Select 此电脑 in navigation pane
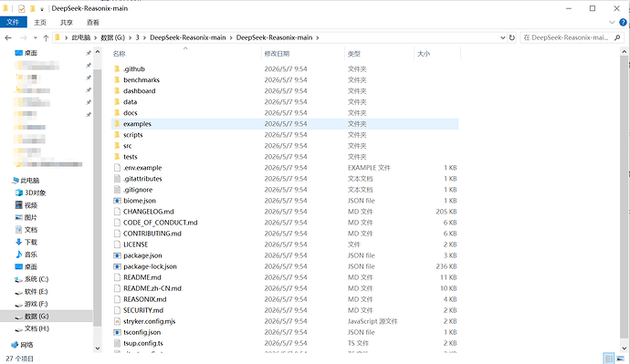 click(x=26, y=181)
